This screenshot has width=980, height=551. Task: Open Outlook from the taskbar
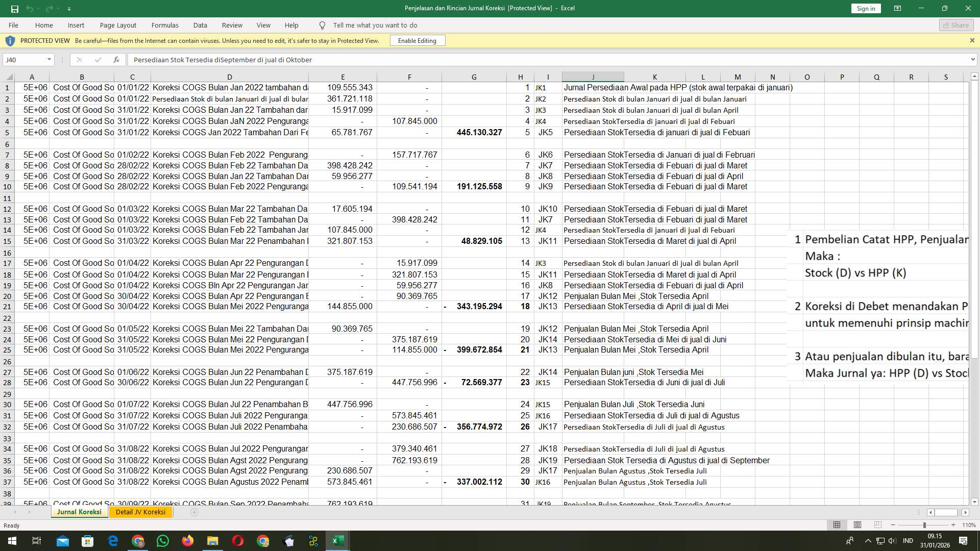pos(63,541)
